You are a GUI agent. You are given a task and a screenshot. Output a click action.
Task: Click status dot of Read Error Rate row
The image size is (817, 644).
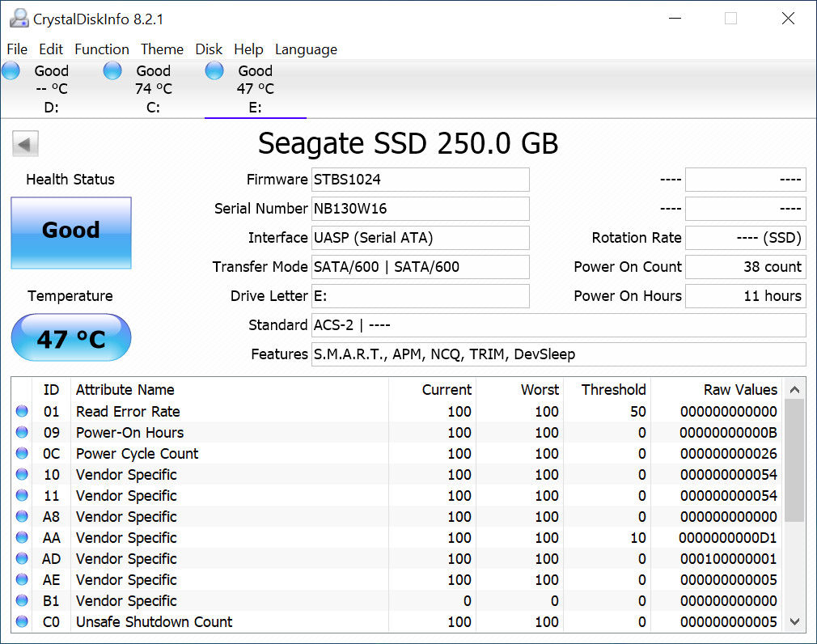(x=22, y=411)
